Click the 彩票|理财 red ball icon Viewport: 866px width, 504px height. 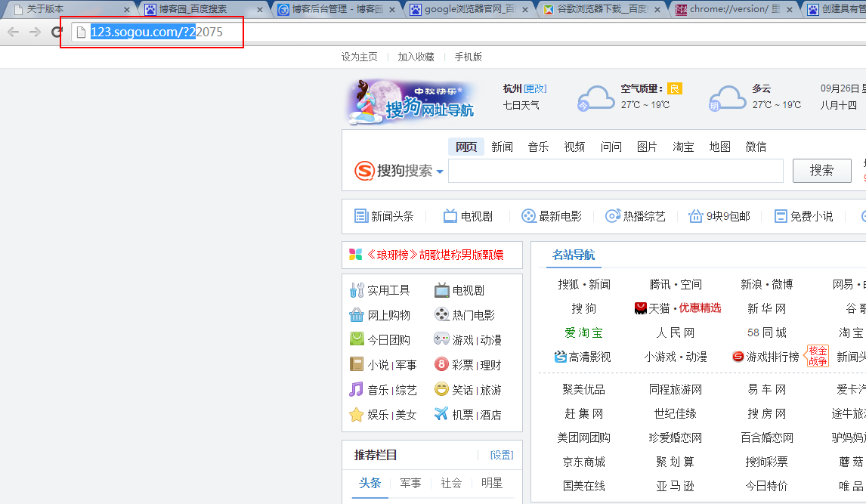pos(441,363)
